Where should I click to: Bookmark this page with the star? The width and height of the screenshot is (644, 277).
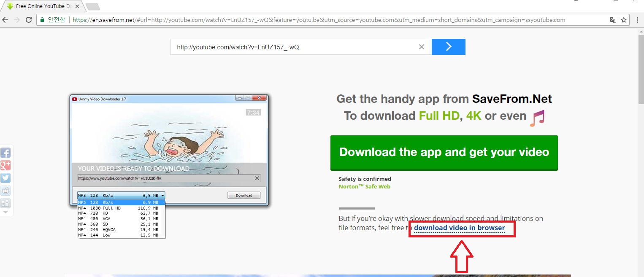(623, 20)
